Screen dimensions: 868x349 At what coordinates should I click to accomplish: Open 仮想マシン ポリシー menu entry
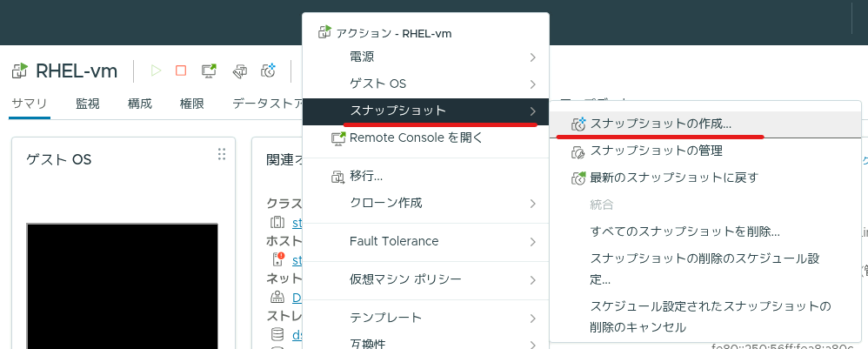[x=425, y=279]
